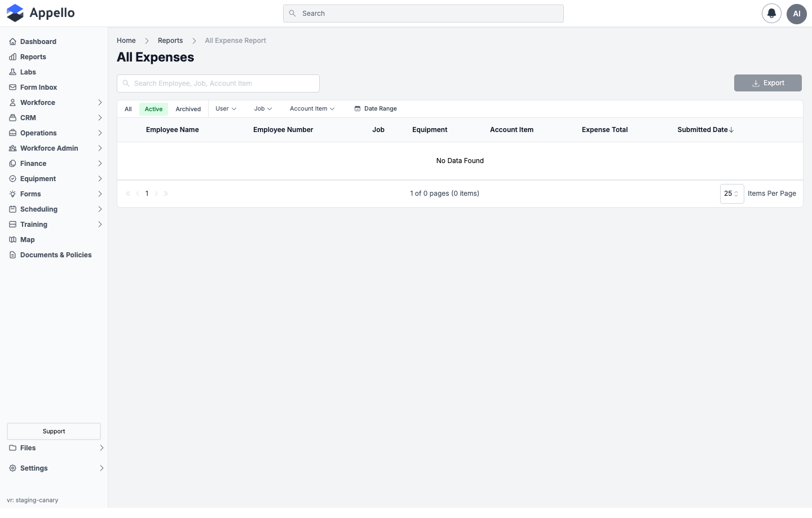Open notifications bell icon
Image resolution: width=812 pixels, height=518 pixels.
pyautogui.click(x=771, y=14)
